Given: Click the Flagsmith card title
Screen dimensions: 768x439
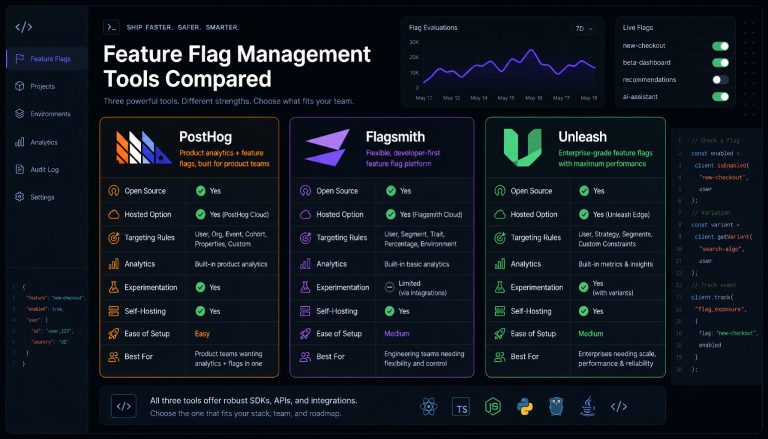Looking at the screenshot, I should tap(395, 137).
